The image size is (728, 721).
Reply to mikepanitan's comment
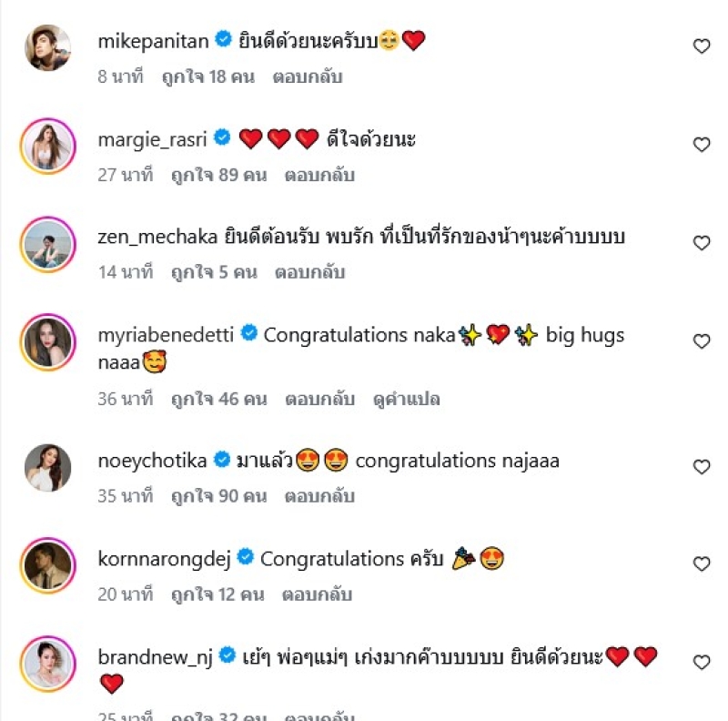[x=307, y=77]
